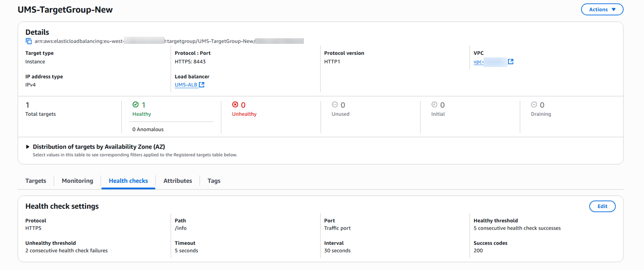Switch to the Targets tab
644x270 pixels.
point(36,181)
